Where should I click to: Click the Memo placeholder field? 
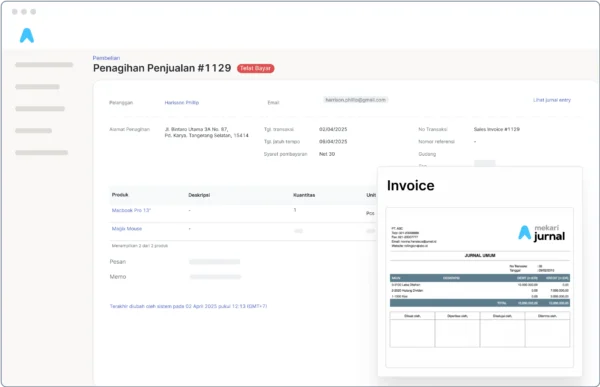coord(215,277)
